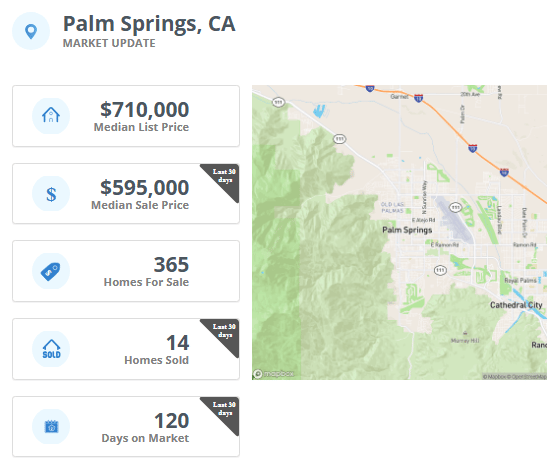Select the 365 Homes For Sale card
559x464 pixels.
tap(126, 271)
